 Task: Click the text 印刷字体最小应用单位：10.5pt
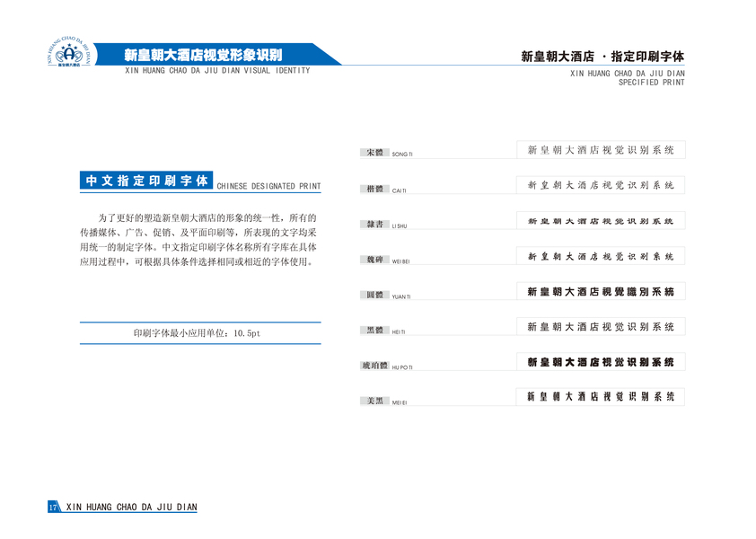tap(197, 333)
